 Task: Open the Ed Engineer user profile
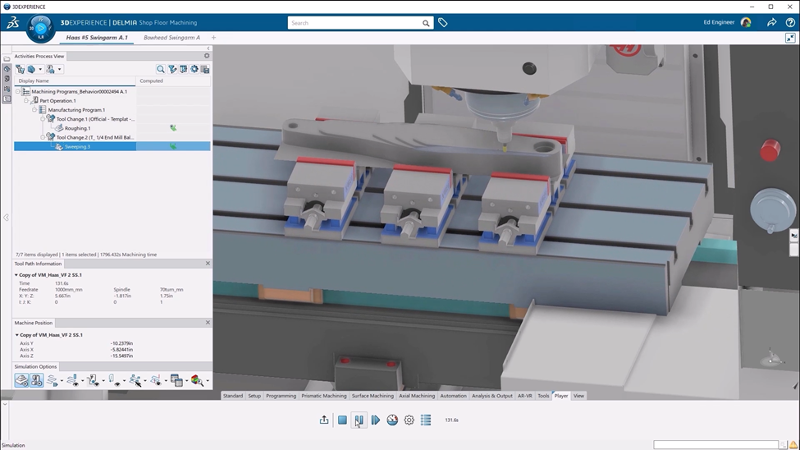click(746, 22)
